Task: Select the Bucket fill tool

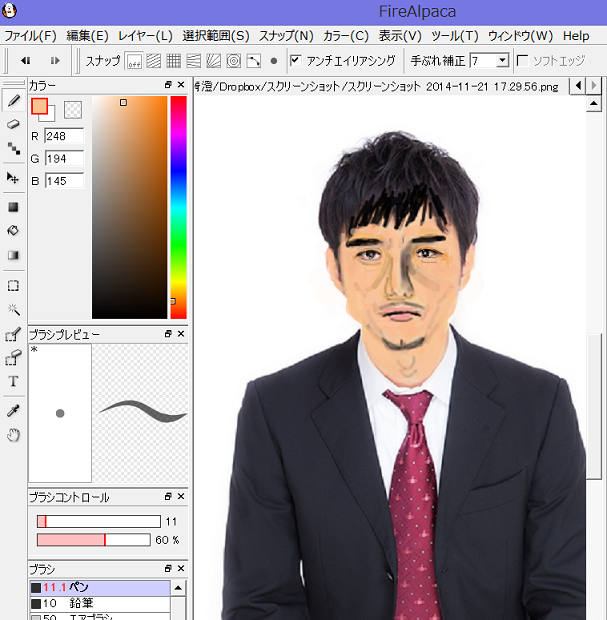Action: pos(13,231)
